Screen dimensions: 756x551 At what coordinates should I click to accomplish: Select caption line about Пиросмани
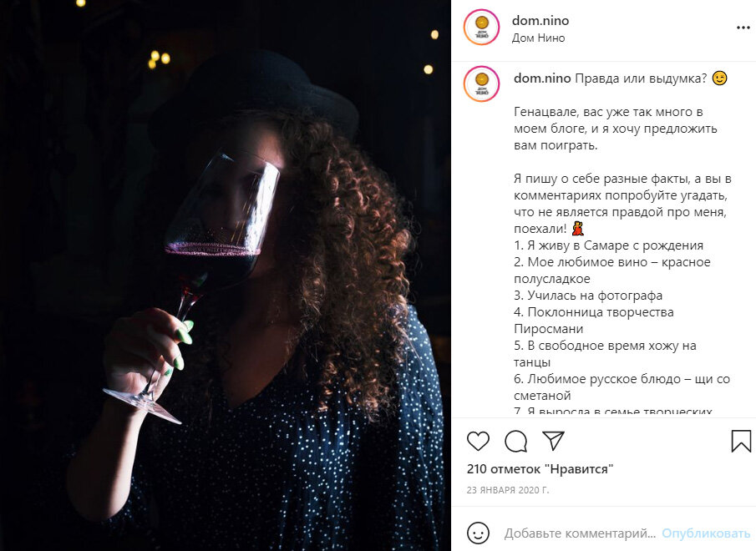[x=593, y=321]
